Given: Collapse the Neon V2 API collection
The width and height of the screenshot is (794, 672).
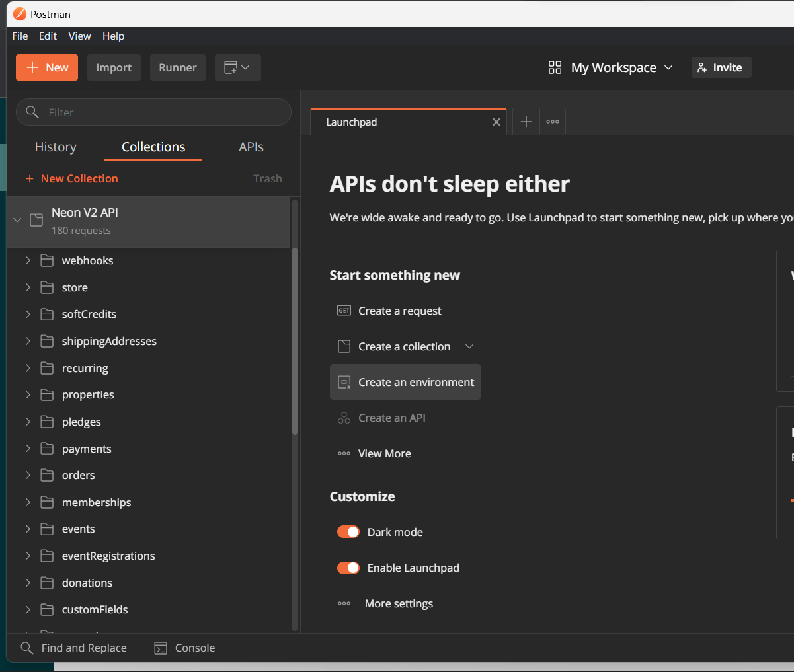Looking at the screenshot, I should point(17,220).
